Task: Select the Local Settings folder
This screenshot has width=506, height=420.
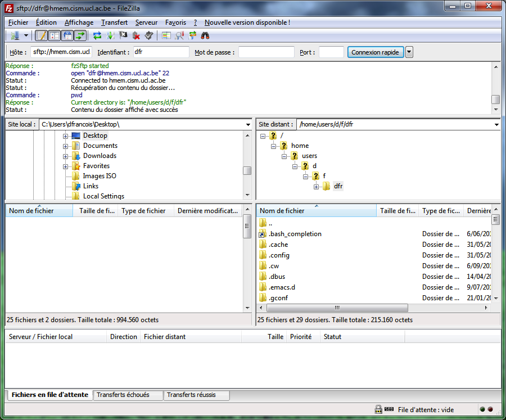Action: 103,196
